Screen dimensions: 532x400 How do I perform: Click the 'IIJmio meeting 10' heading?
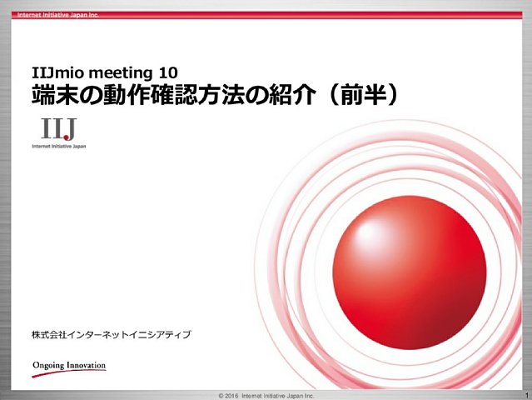click(105, 72)
